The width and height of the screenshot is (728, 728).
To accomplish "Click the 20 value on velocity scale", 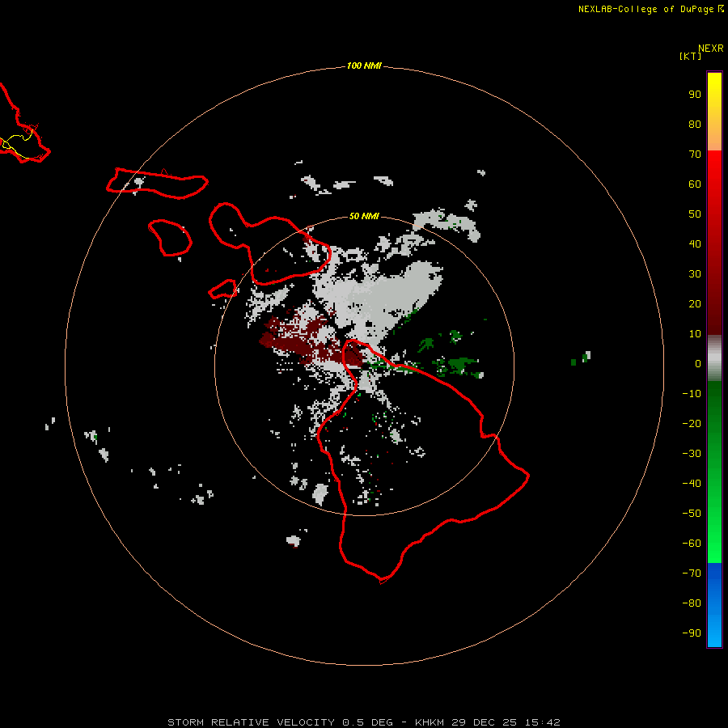I will tap(695, 303).
